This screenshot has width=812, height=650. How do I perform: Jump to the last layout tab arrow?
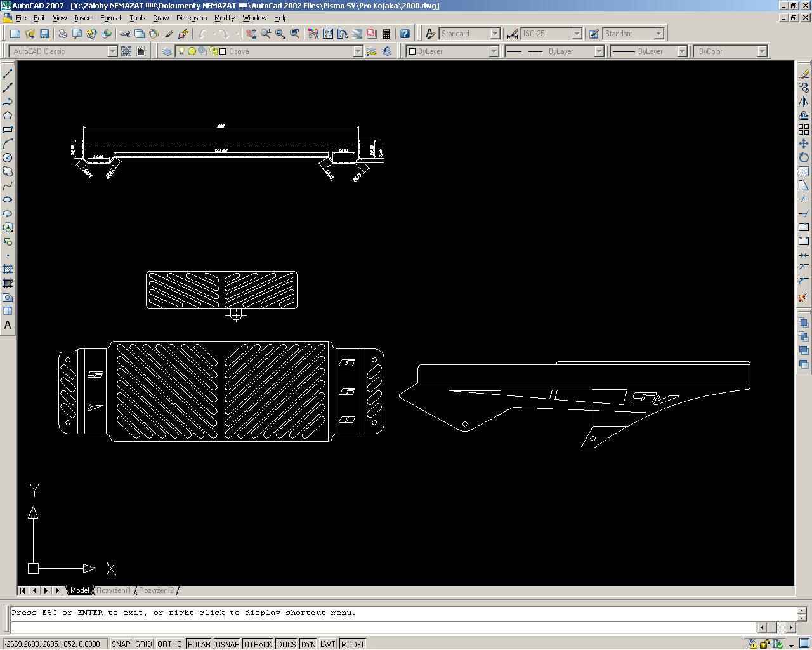58,590
